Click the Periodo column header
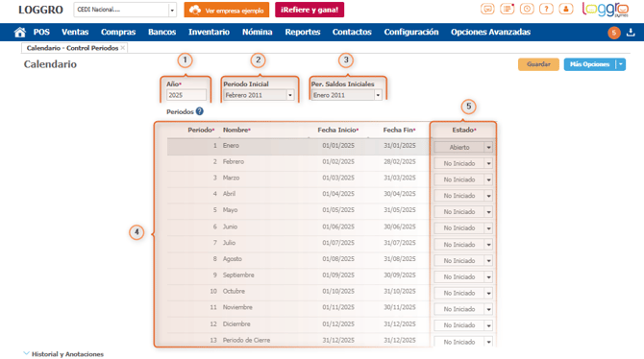The image size is (644, 359). 201,130
